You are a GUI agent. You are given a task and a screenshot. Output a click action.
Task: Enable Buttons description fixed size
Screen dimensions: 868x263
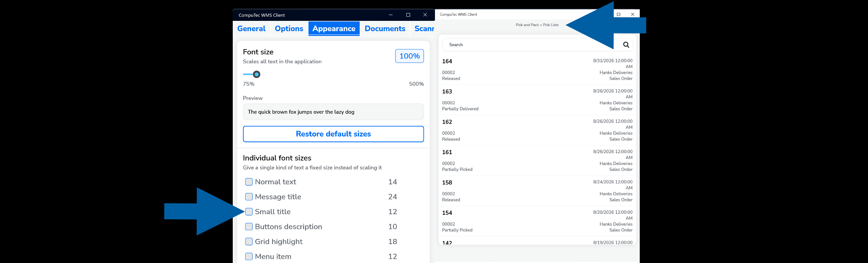pos(249,227)
